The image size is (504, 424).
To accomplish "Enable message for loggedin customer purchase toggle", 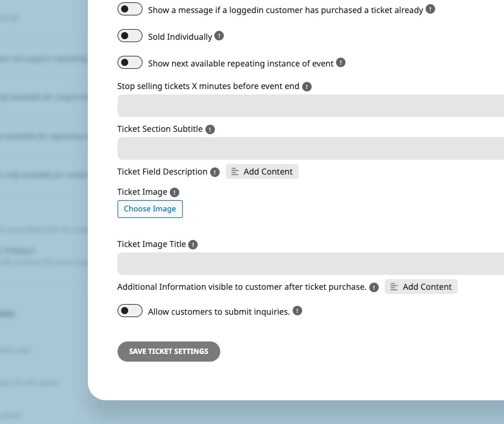I will (x=130, y=9).
